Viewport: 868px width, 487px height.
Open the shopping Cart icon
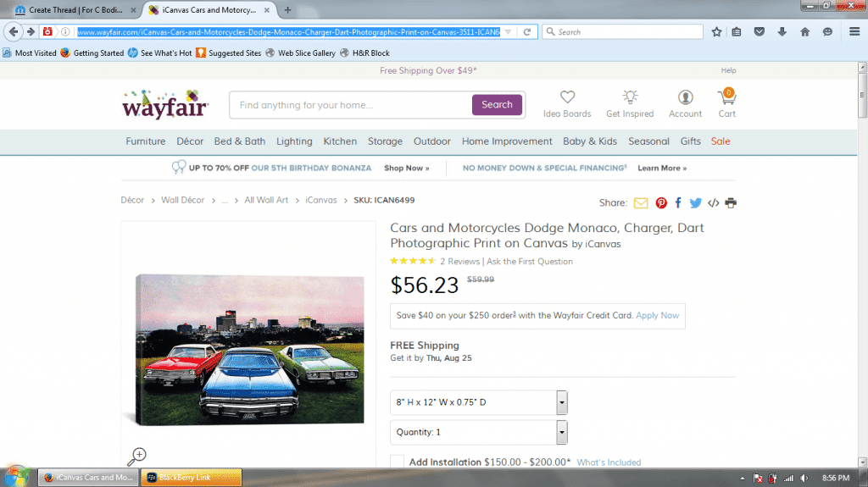click(726, 97)
